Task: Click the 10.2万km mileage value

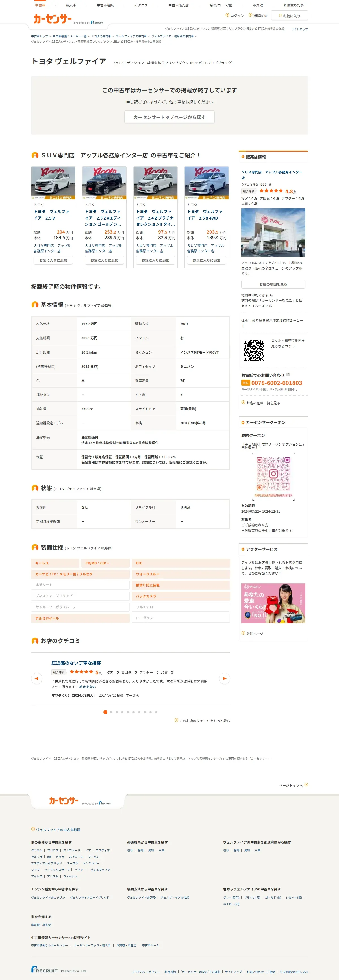Action: click(x=89, y=352)
